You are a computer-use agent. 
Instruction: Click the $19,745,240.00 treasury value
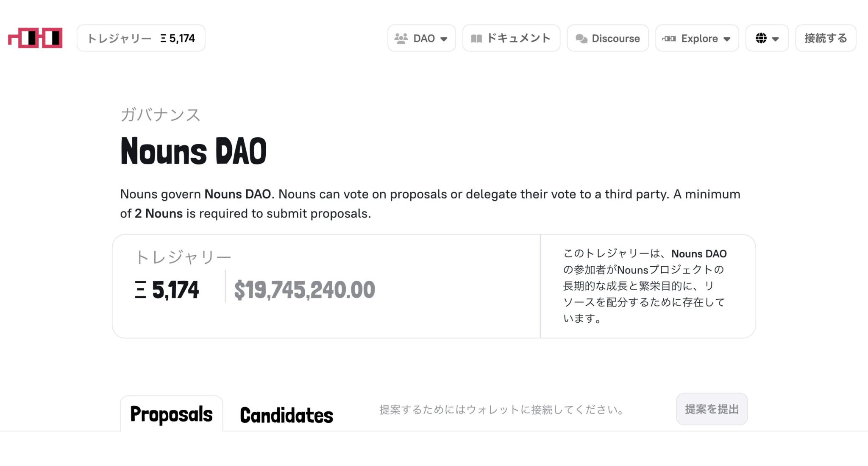(x=305, y=290)
